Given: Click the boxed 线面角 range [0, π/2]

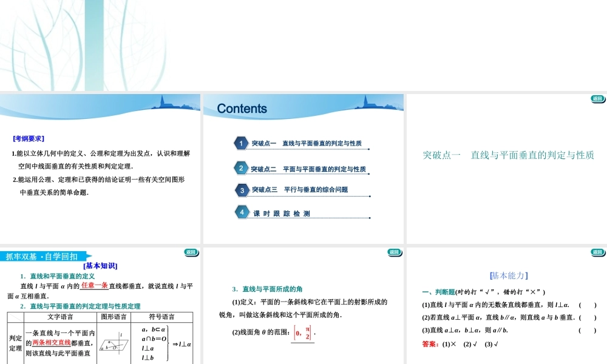Looking at the screenshot, I should [303, 334].
